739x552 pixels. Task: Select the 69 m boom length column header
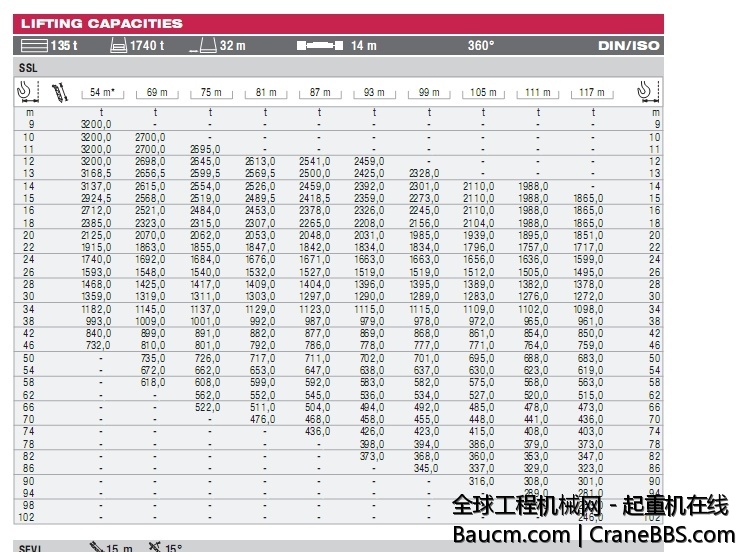point(156,93)
